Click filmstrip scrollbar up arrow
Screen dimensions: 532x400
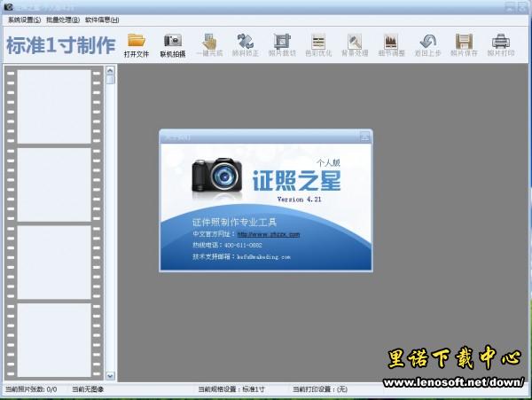pyautogui.click(x=110, y=71)
